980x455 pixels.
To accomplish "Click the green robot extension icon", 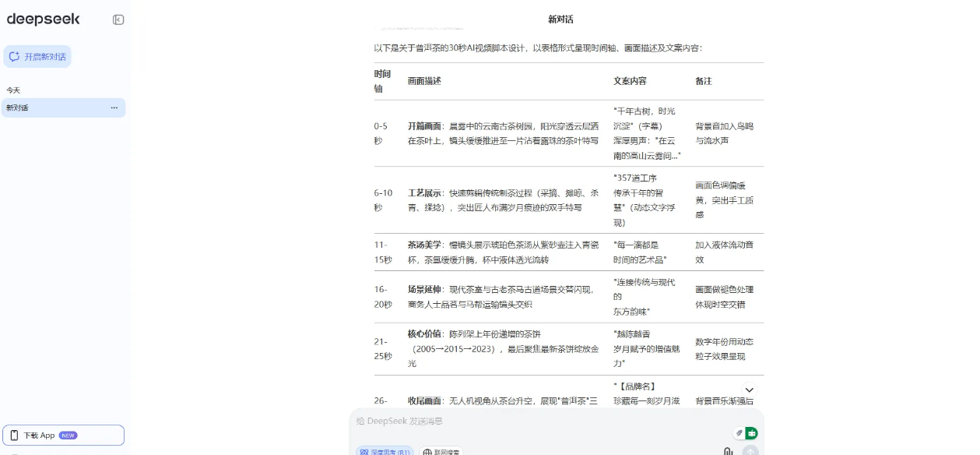I will (751, 432).
